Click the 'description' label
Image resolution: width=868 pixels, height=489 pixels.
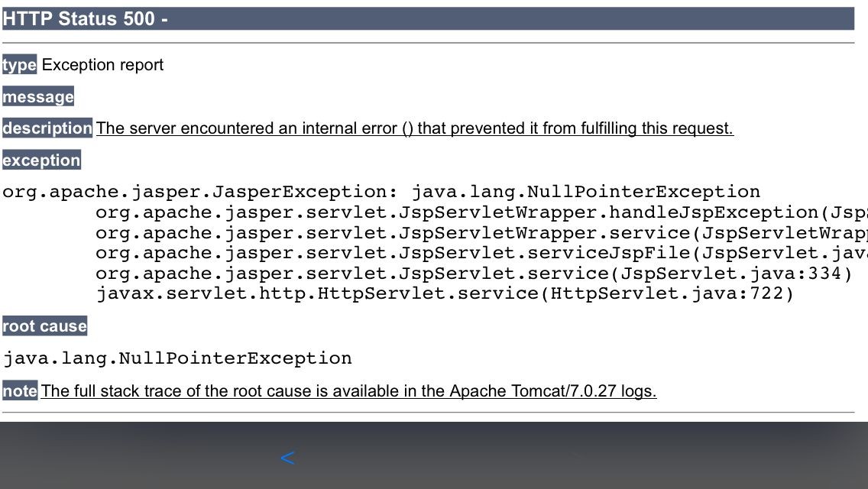click(x=47, y=128)
